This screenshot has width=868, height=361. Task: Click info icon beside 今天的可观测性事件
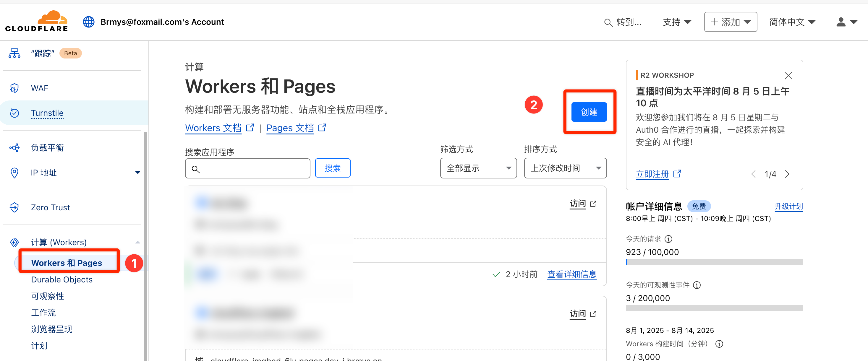click(x=697, y=285)
